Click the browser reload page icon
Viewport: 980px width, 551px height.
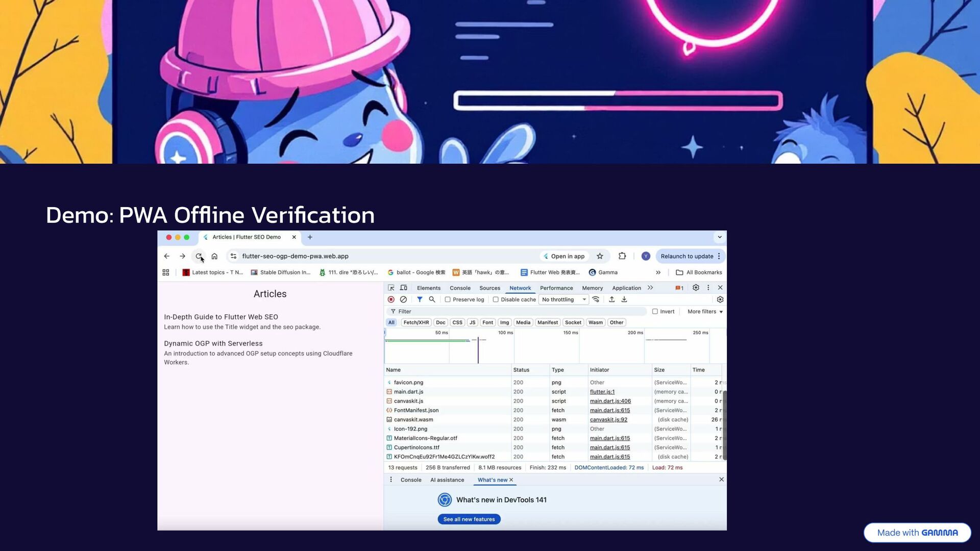click(x=199, y=256)
